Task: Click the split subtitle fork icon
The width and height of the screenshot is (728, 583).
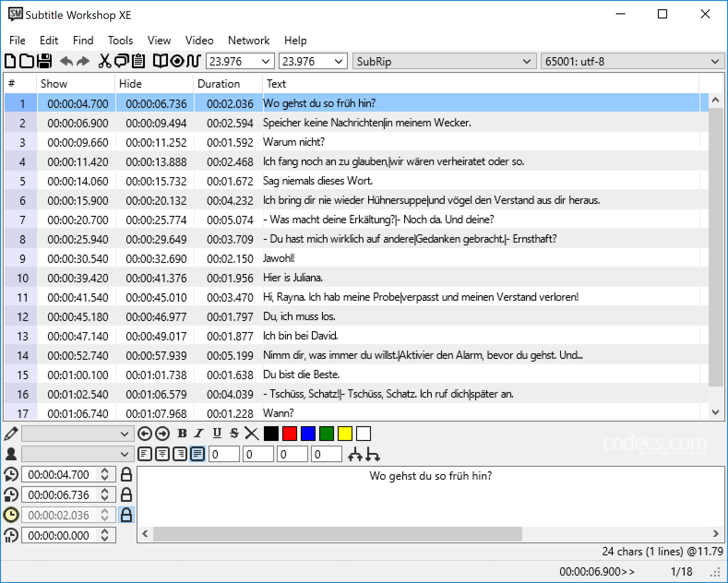Action: point(355,454)
